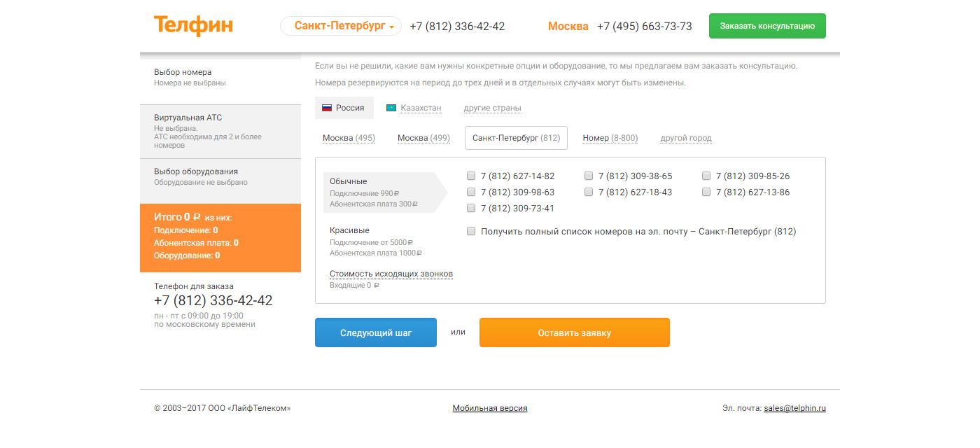
Task: Select the Санкт-Петербург (812) tab
Action: [516, 138]
